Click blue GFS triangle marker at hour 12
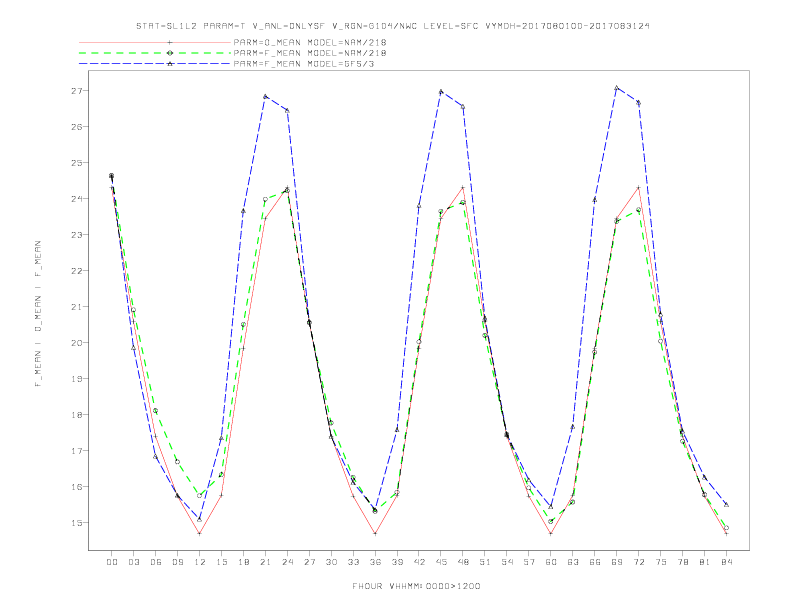 (200, 520)
